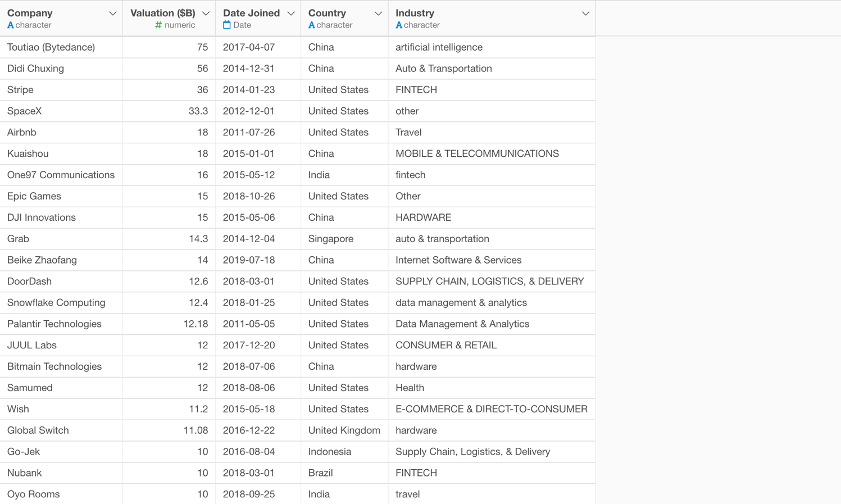841x504 pixels.
Task: Click the date cell 2012-12-01
Action: 258,111
